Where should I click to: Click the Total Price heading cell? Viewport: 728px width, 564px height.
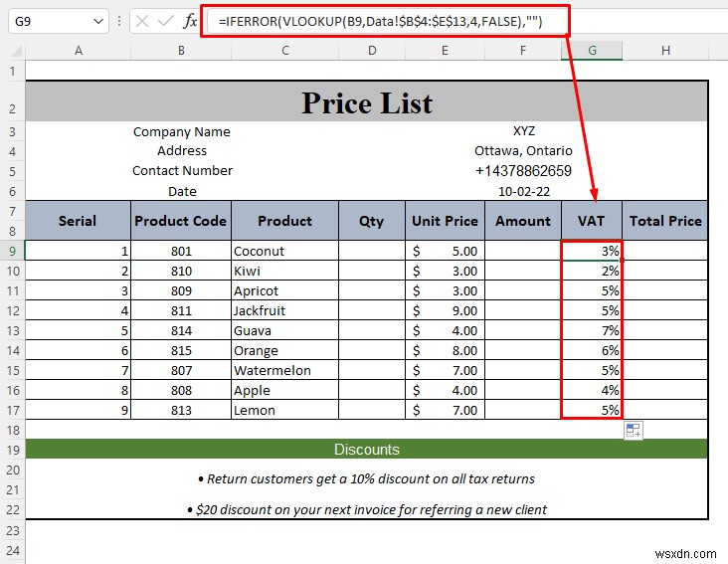tap(665, 221)
